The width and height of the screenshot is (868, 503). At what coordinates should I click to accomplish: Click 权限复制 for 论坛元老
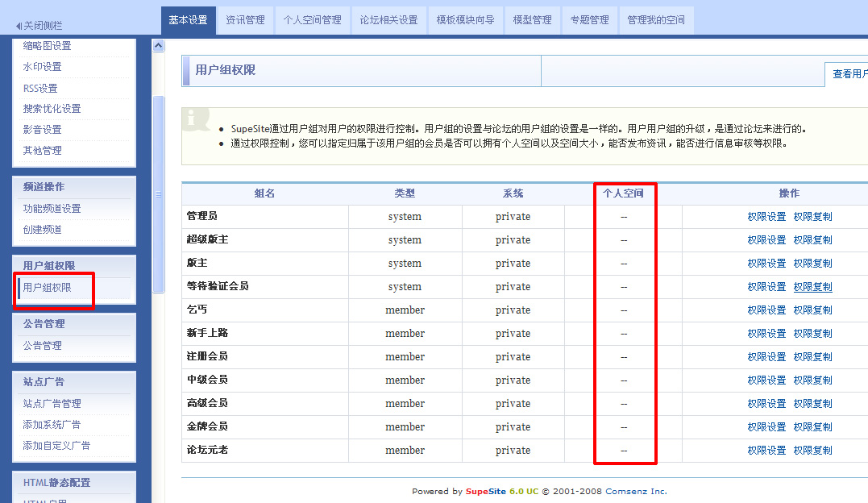pos(812,451)
